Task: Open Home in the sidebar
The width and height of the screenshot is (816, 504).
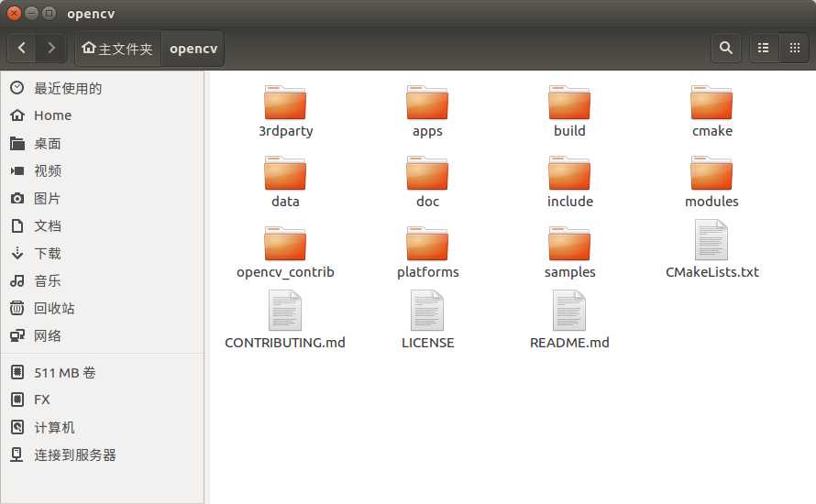Action: [102, 115]
